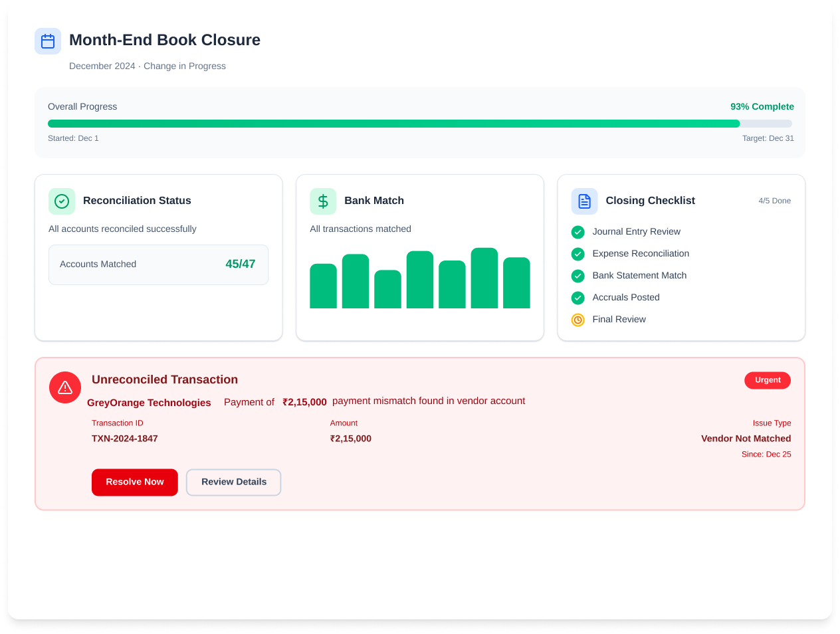This screenshot has width=840, height=634.
Task: Click the Overall Progress bar
Action: coord(420,124)
